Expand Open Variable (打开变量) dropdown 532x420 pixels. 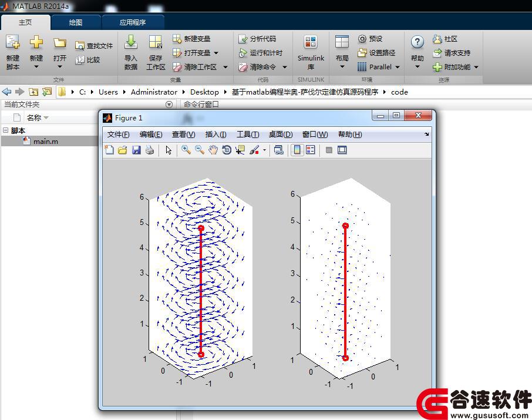216,53
